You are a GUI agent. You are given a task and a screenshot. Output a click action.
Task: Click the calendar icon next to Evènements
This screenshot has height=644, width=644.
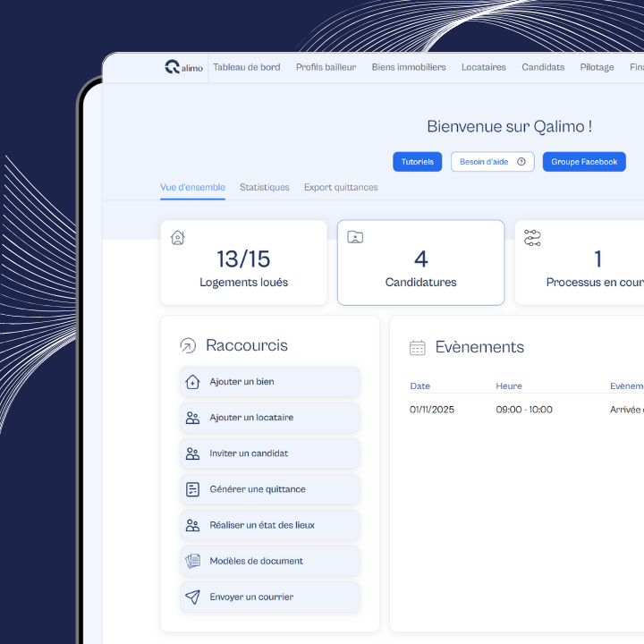click(417, 347)
